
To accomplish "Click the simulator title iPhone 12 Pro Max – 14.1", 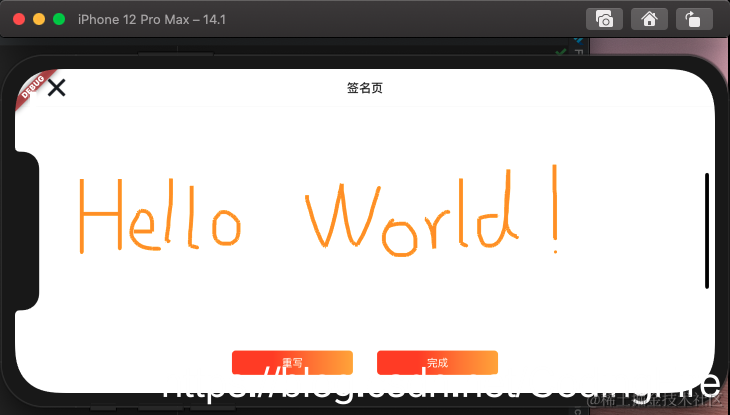I will (x=152, y=20).
